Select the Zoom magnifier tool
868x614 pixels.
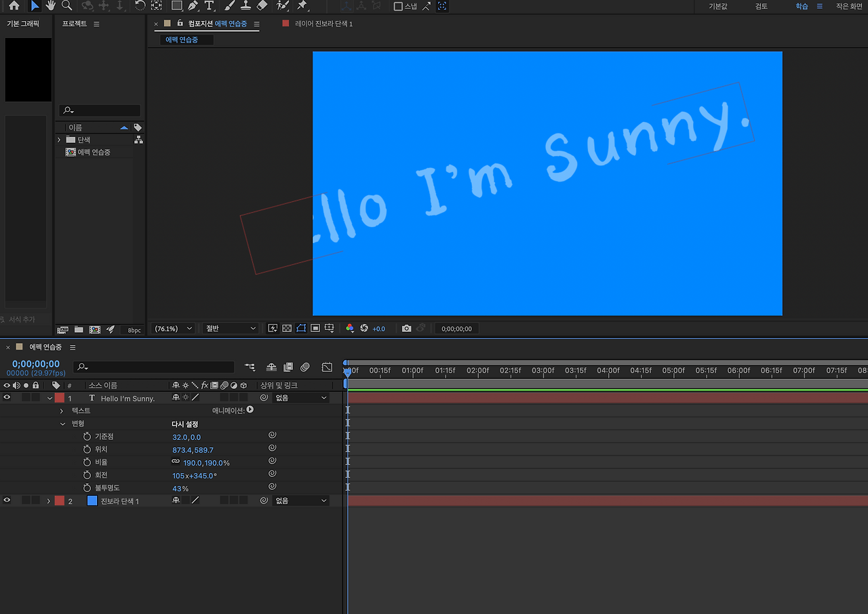coord(66,6)
